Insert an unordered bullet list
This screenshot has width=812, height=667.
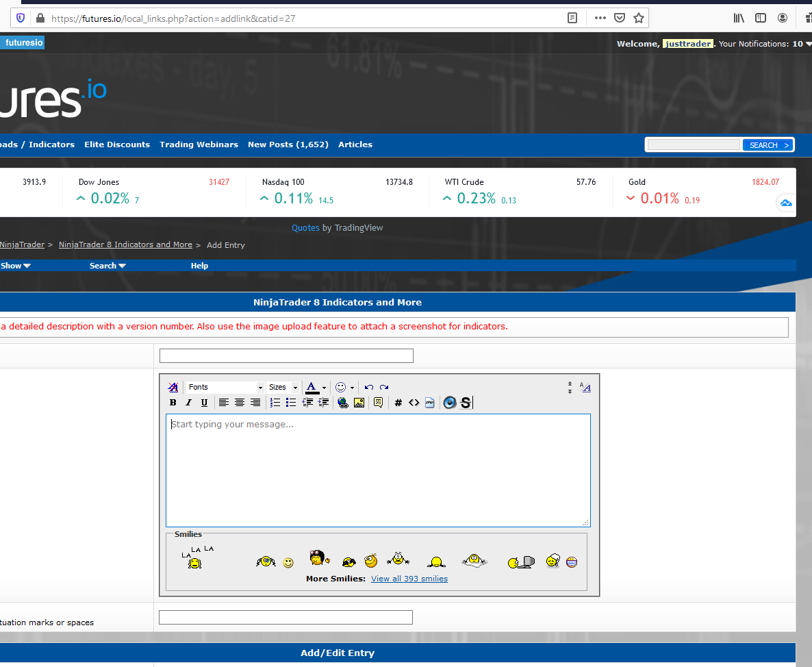click(291, 403)
